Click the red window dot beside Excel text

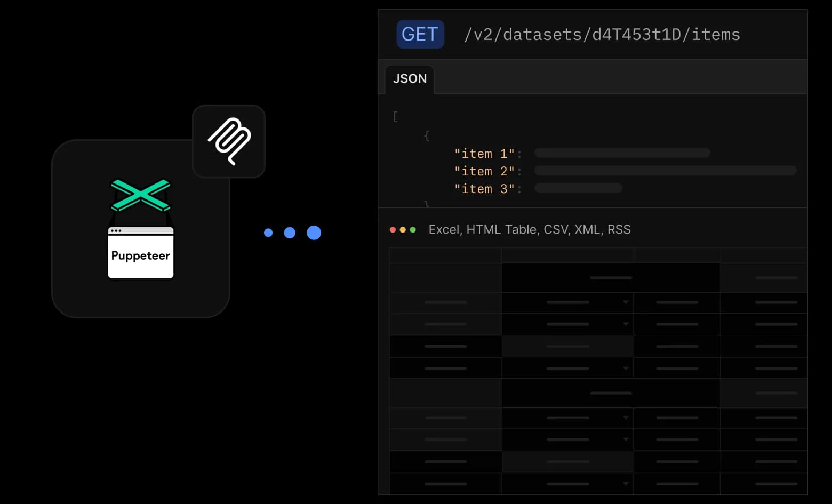[393, 230]
